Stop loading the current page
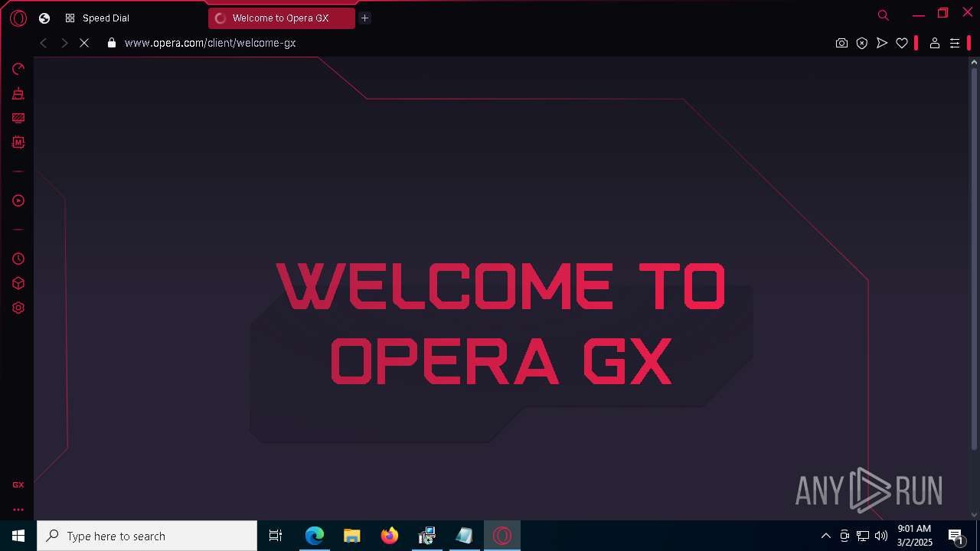This screenshot has height=551, width=980. coord(85,44)
